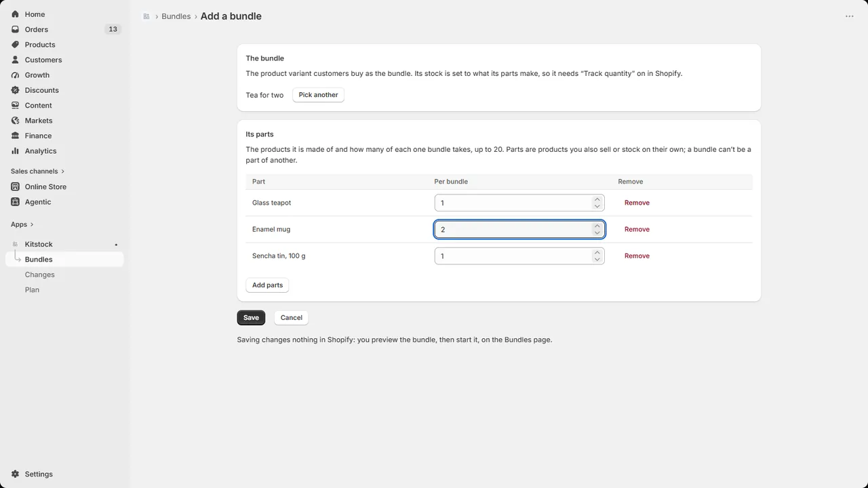Click the Online Store storefront icon
Image resolution: width=868 pixels, height=488 pixels.
[15, 186]
